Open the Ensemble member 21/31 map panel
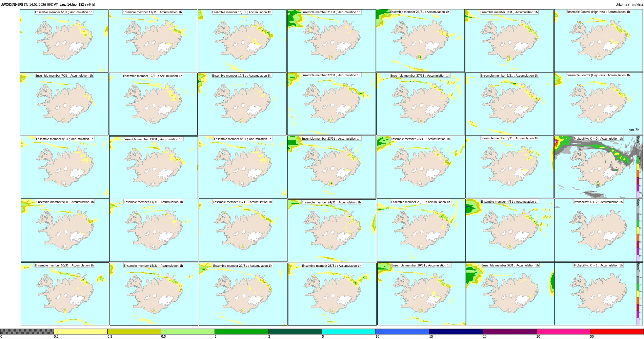 (x=331, y=41)
